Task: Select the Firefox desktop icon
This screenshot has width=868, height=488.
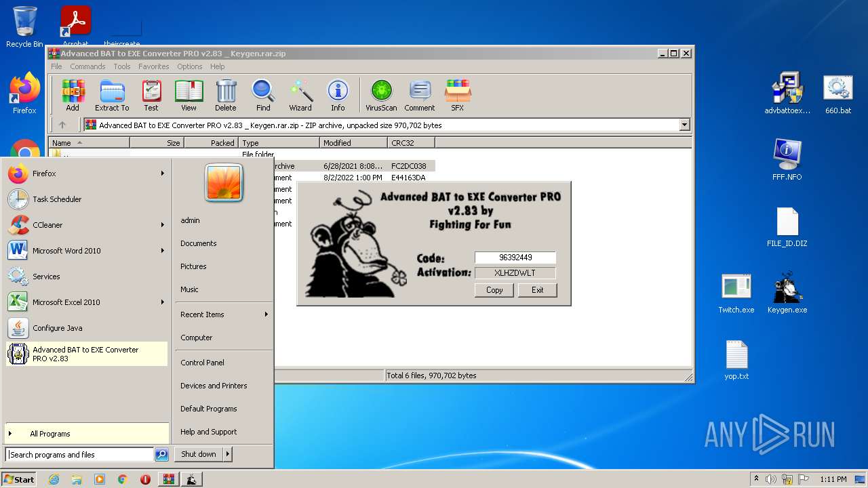Action: [24, 94]
